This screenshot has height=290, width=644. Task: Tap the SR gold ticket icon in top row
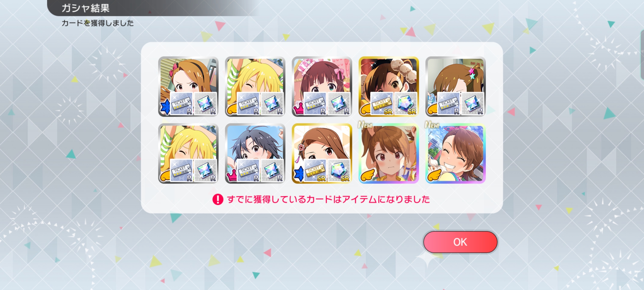pyautogui.click(x=382, y=104)
